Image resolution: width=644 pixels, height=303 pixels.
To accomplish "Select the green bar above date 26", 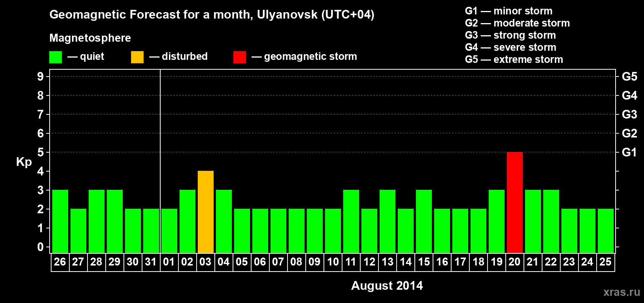I will (x=60, y=222).
